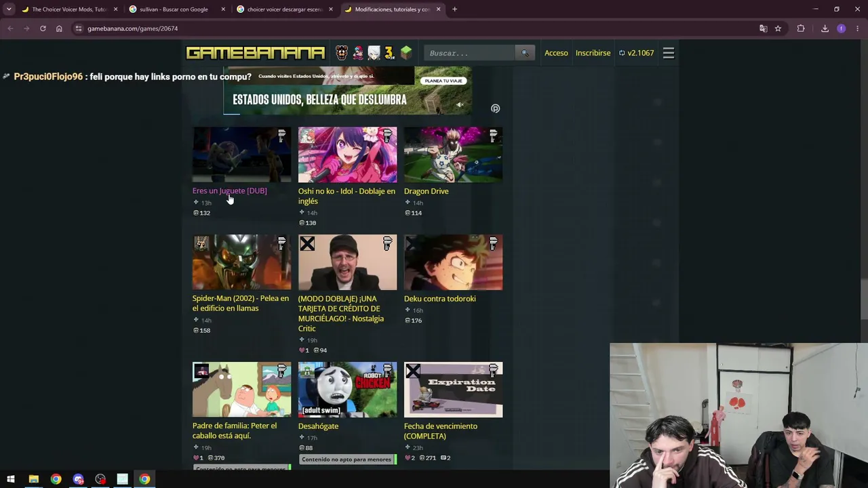The height and width of the screenshot is (488, 868).
Task: Open the green block game icon in header
Action: point(406,53)
